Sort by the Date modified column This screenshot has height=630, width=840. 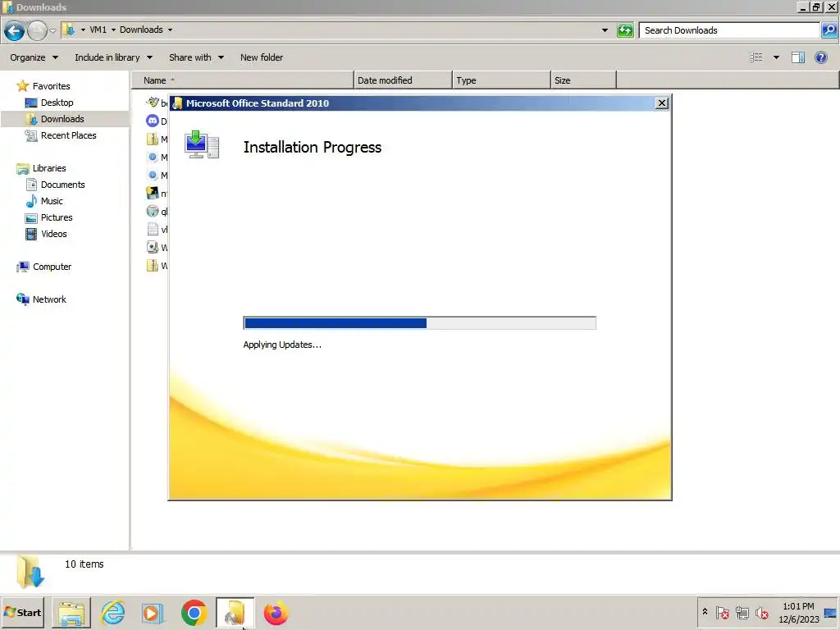click(403, 80)
